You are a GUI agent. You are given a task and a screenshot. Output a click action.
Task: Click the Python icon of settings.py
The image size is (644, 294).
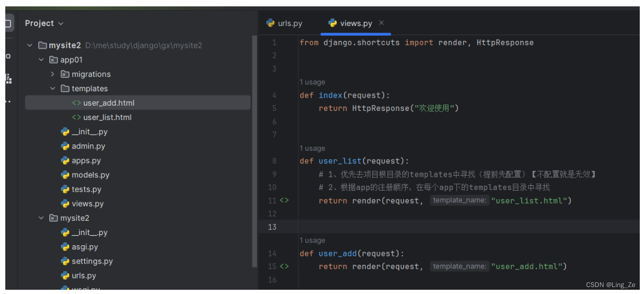pyautogui.click(x=65, y=261)
